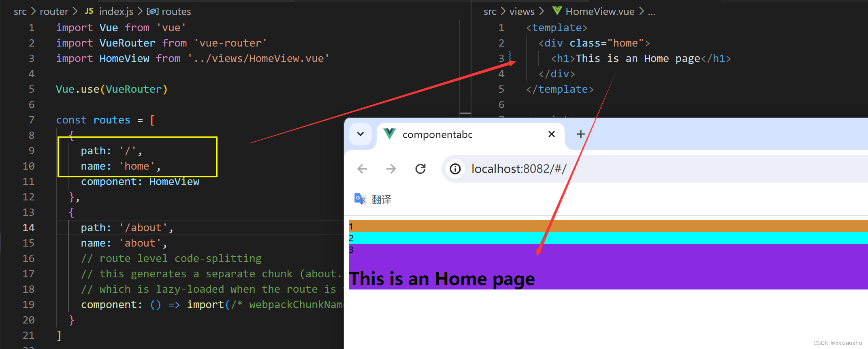Select the componentabc browser tab
This screenshot has height=349, width=868.
pos(470,135)
